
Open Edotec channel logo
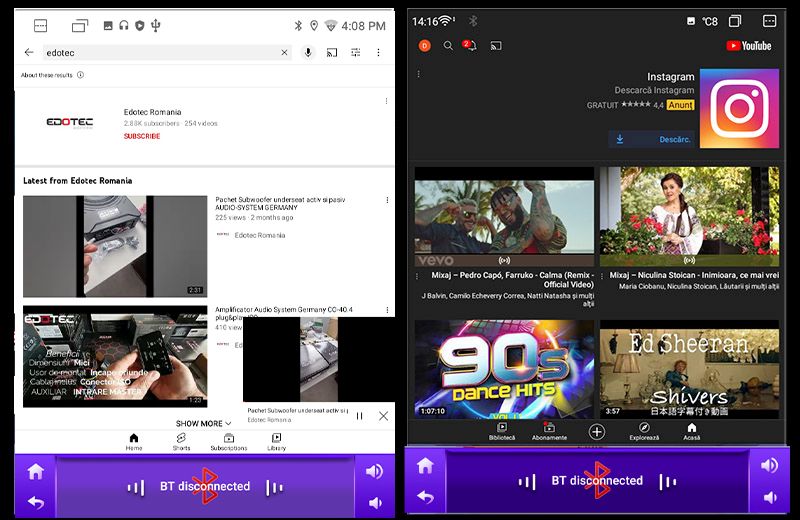pos(69,122)
